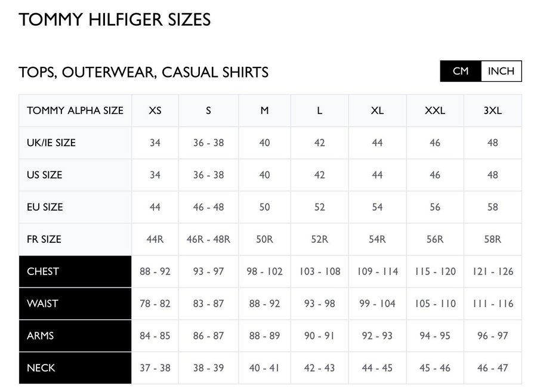Click the Tops, Outerwear, Casual Shirts heading
This screenshot has width=537, height=392.
tap(143, 72)
